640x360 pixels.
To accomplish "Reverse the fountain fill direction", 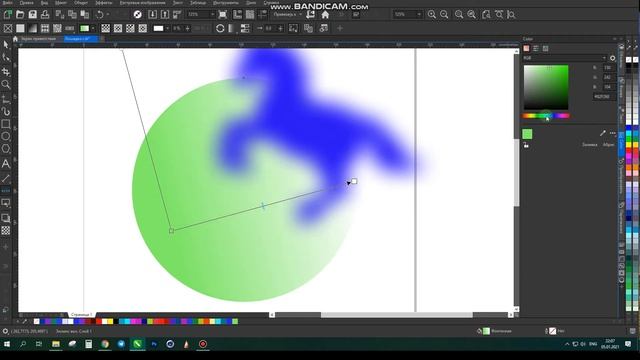I will [x=220, y=28].
